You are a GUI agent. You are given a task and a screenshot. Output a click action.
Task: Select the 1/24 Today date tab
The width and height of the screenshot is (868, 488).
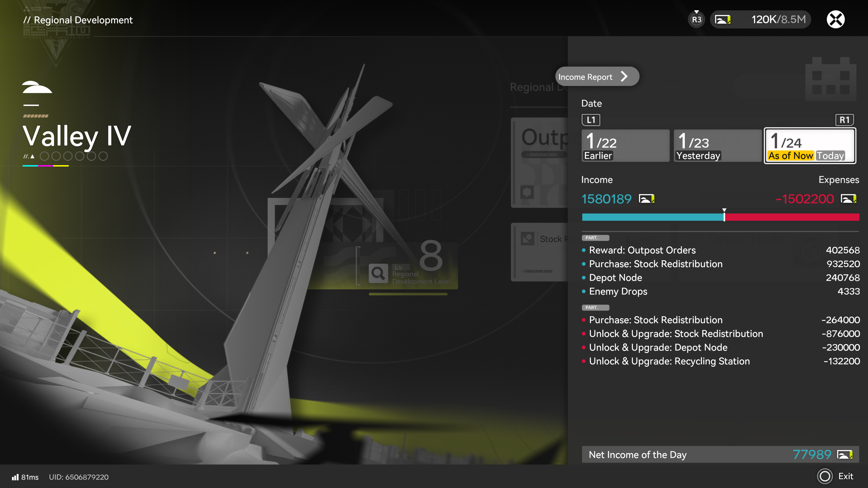[810, 146]
